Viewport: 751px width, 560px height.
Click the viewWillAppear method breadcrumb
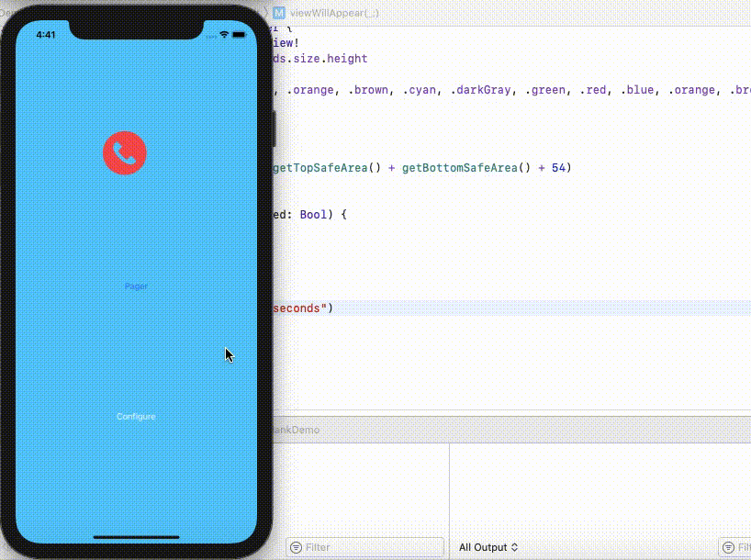pyautogui.click(x=334, y=13)
